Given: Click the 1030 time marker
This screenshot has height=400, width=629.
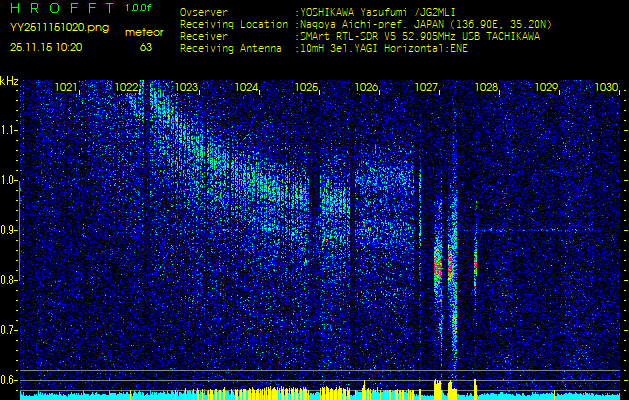Looking at the screenshot, I should click(606, 87).
